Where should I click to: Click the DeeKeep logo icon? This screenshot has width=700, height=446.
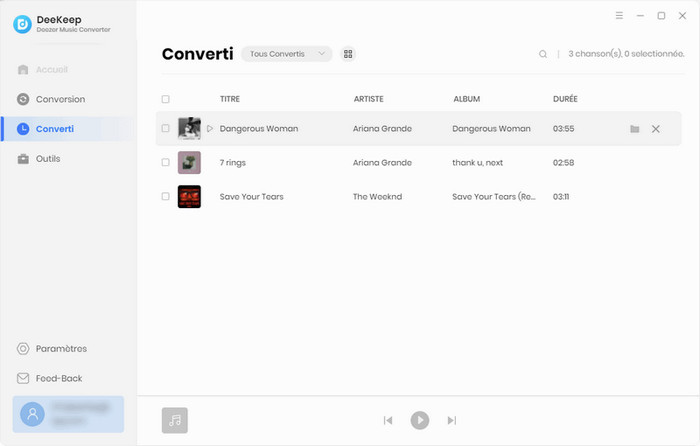(x=22, y=24)
